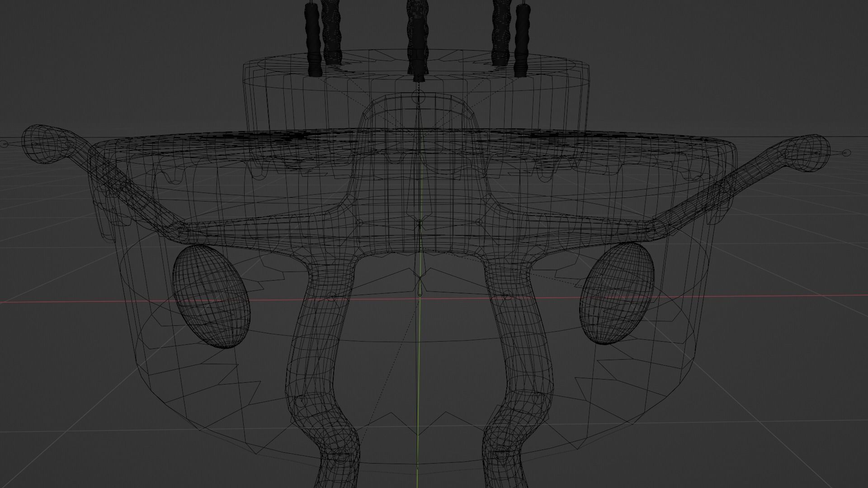Click the small empty circle beyond right hand
This screenshot has width=868, height=488.
tap(847, 153)
